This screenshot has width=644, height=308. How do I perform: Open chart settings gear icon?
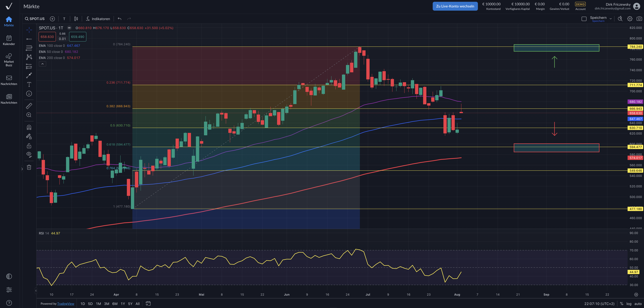click(630, 19)
